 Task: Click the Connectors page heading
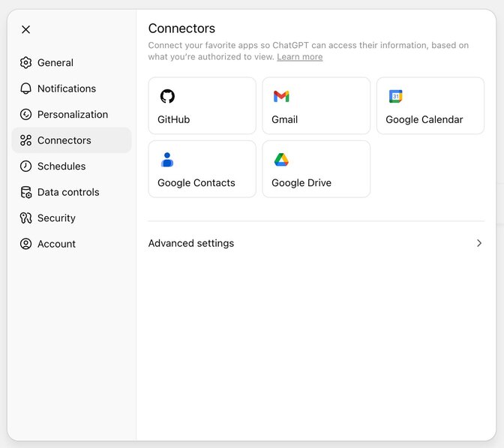pyautogui.click(x=181, y=29)
